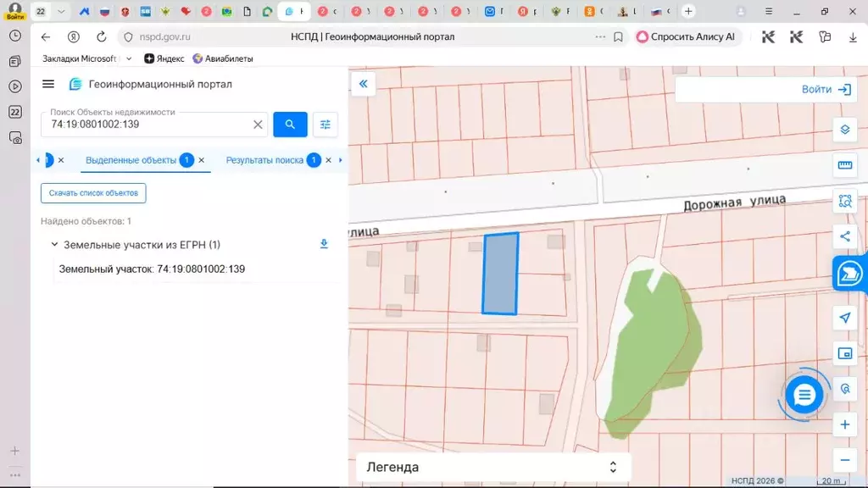868x488 pixels.
Task: Click the share map icon
Action: pyautogui.click(x=844, y=236)
